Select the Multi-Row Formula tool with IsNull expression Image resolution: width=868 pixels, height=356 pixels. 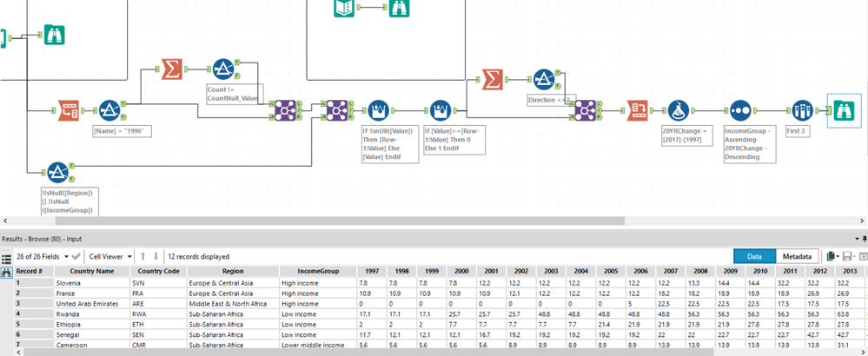[379, 110]
